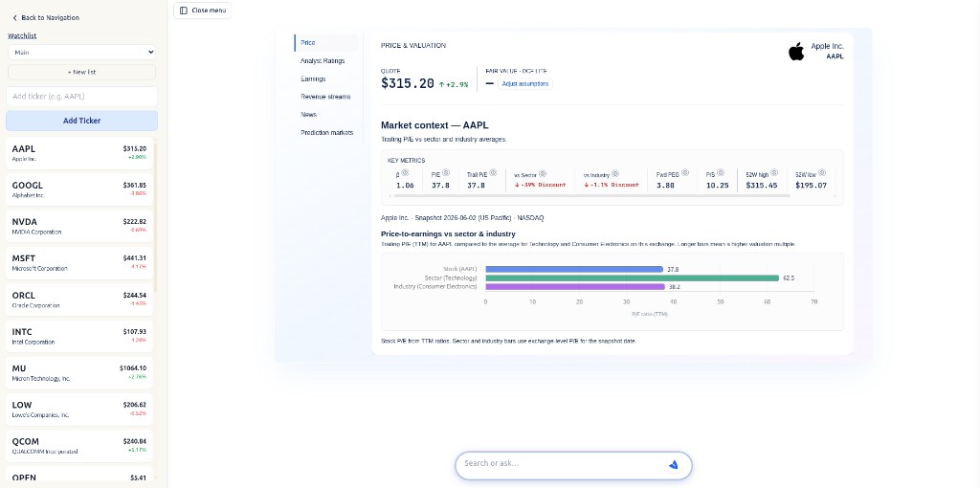Click the info icon beside vs Sector

point(543,174)
